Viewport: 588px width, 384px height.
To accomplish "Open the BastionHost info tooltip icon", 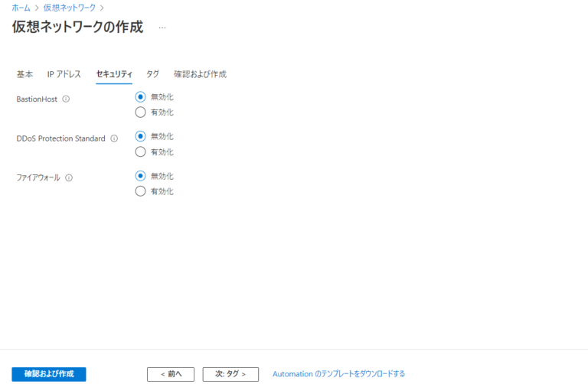I will [66, 99].
